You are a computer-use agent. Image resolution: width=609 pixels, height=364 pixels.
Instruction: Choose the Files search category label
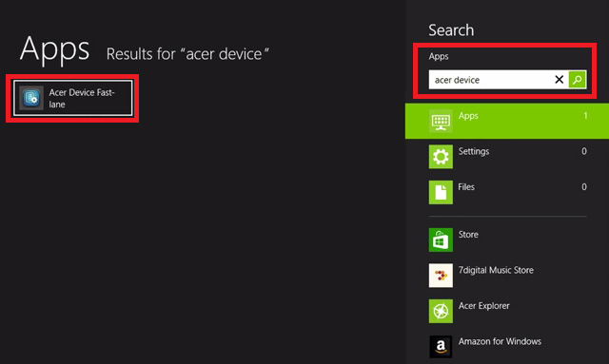(466, 187)
